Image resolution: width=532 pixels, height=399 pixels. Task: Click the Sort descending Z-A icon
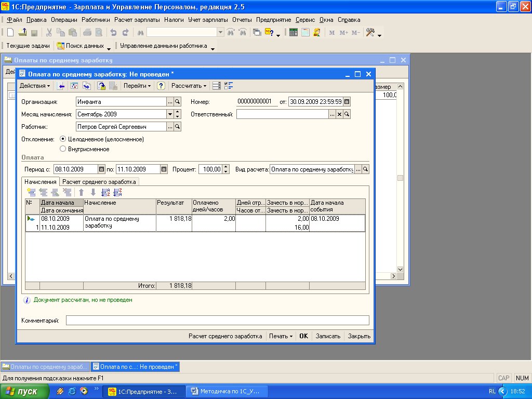[x=117, y=192]
